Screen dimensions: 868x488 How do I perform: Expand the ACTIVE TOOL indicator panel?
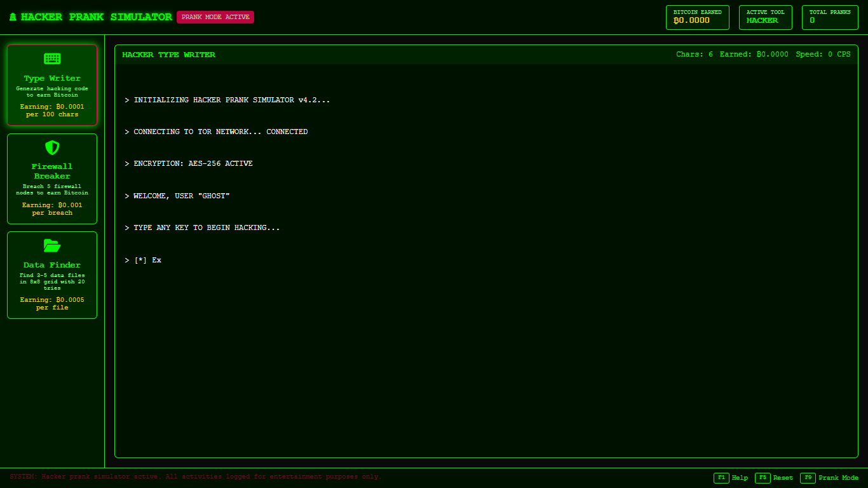(x=765, y=17)
